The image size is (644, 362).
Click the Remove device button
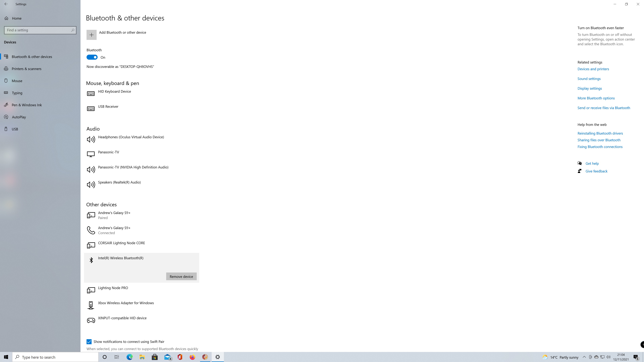coord(181,276)
